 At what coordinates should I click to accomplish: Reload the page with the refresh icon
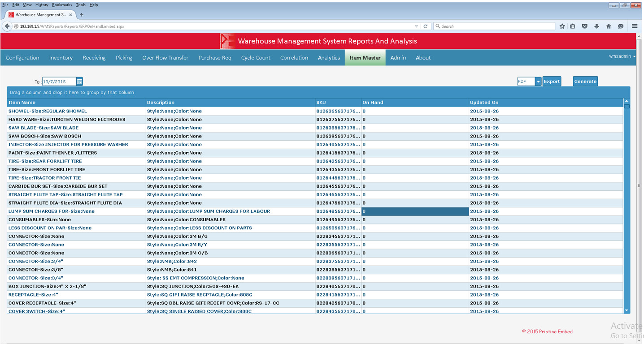(x=426, y=26)
